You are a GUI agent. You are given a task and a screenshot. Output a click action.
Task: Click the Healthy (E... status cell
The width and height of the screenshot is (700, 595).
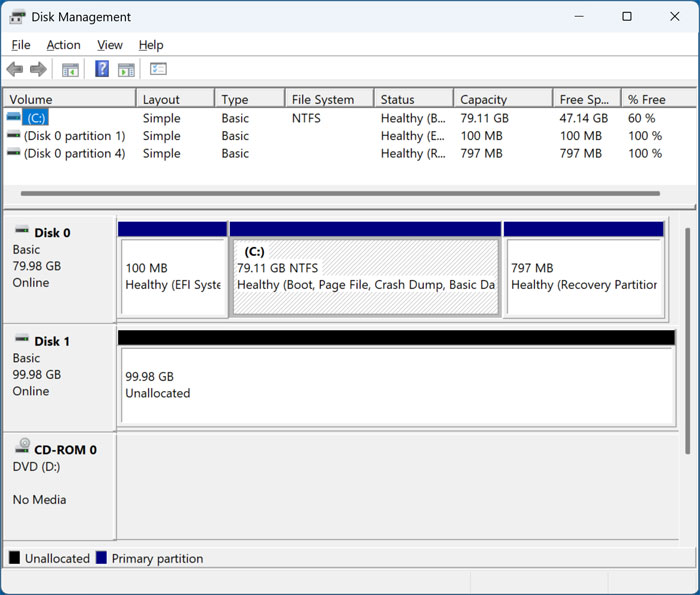click(x=413, y=136)
